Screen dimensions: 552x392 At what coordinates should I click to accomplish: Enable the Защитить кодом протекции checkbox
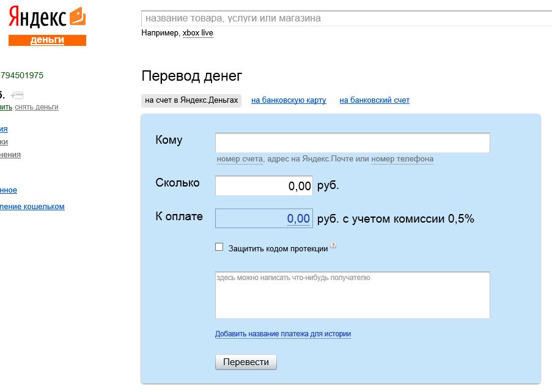(219, 247)
